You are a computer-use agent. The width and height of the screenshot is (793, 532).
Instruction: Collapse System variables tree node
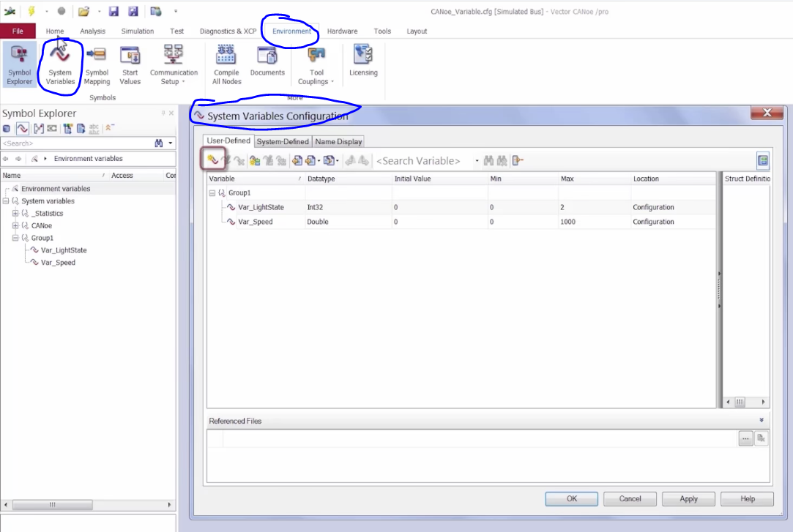click(x=6, y=201)
